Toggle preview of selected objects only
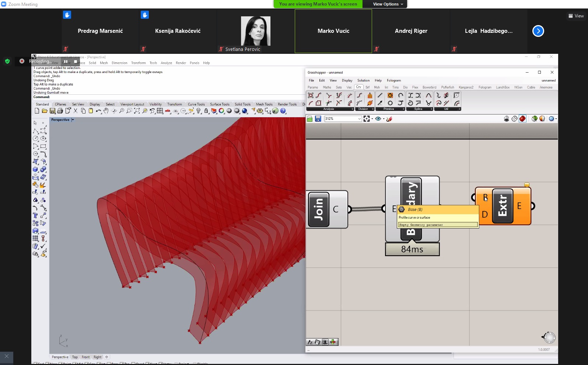Image resolution: width=588 pixels, height=365 pixels. pyautogui.click(x=534, y=119)
